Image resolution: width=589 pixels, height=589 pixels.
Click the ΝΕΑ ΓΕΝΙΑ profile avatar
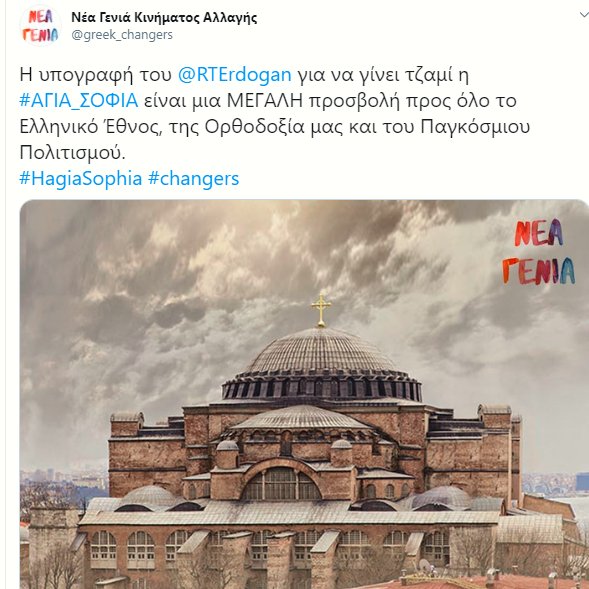click(40, 26)
